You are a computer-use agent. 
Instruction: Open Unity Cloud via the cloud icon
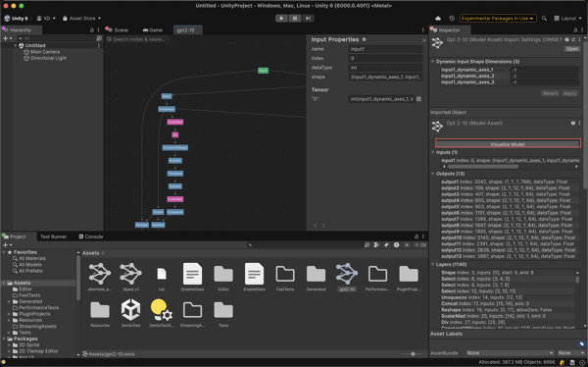point(438,19)
